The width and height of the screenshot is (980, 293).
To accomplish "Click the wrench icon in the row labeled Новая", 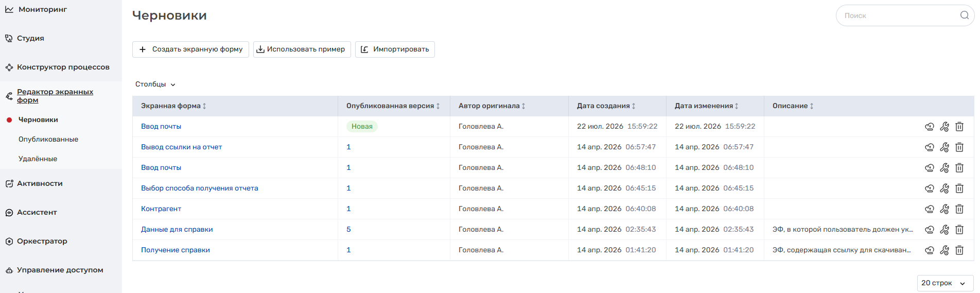I will (944, 127).
